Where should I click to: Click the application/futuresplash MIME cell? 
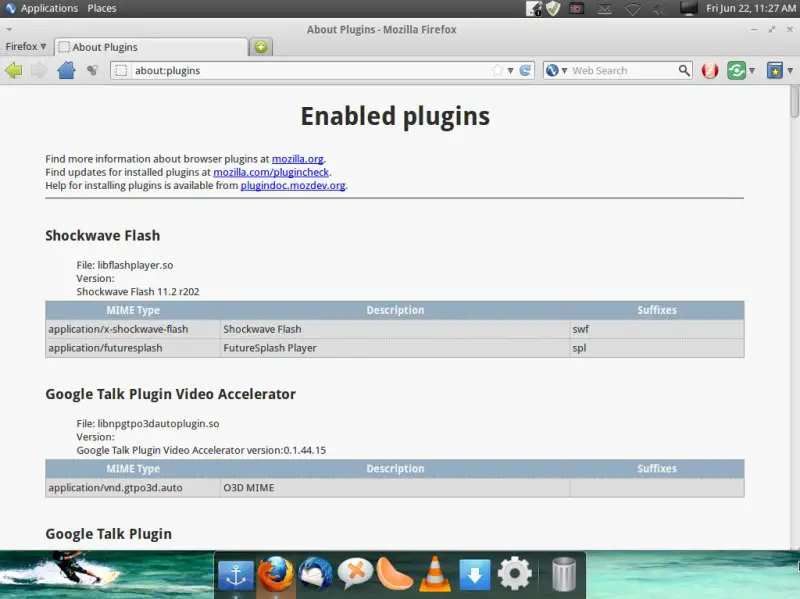133,348
